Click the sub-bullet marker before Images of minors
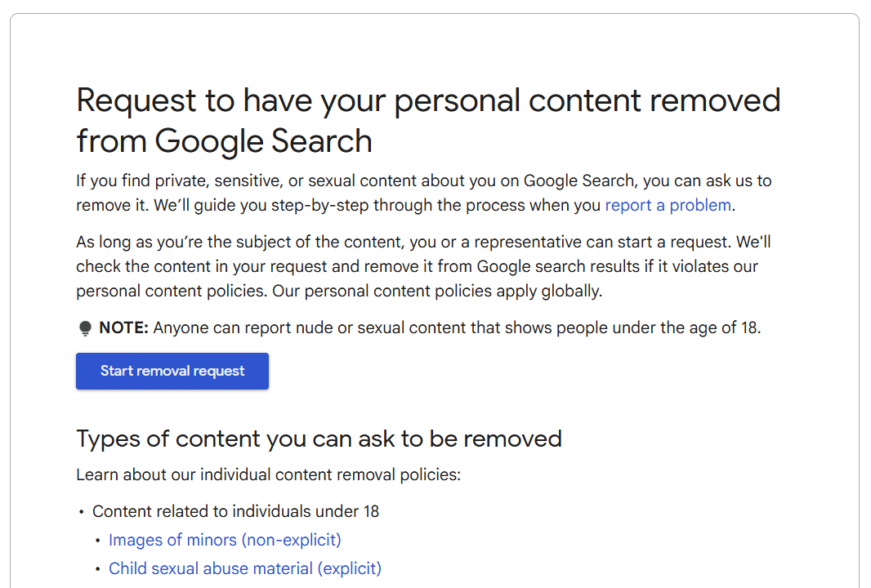 (98, 540)
